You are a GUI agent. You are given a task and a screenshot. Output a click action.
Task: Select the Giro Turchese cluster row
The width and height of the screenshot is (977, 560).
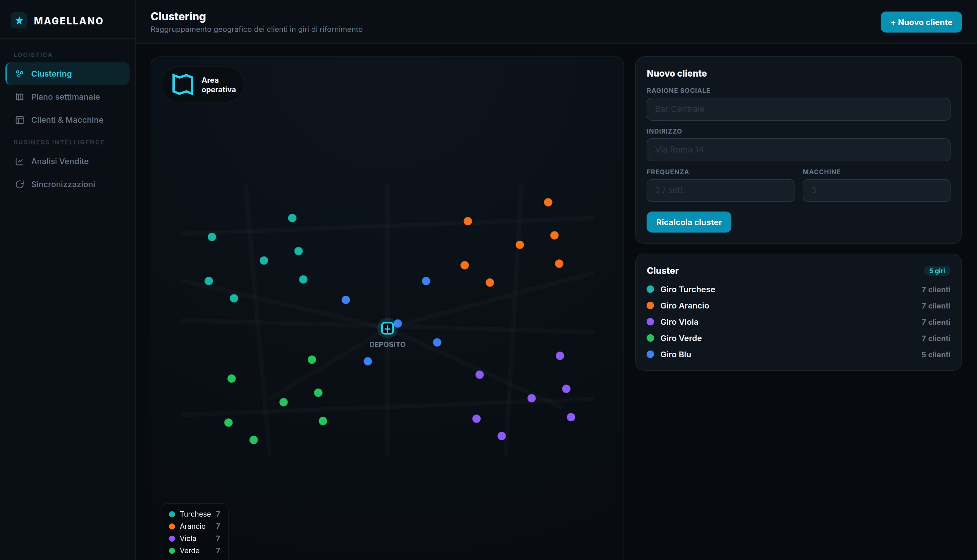pos(799,289)
